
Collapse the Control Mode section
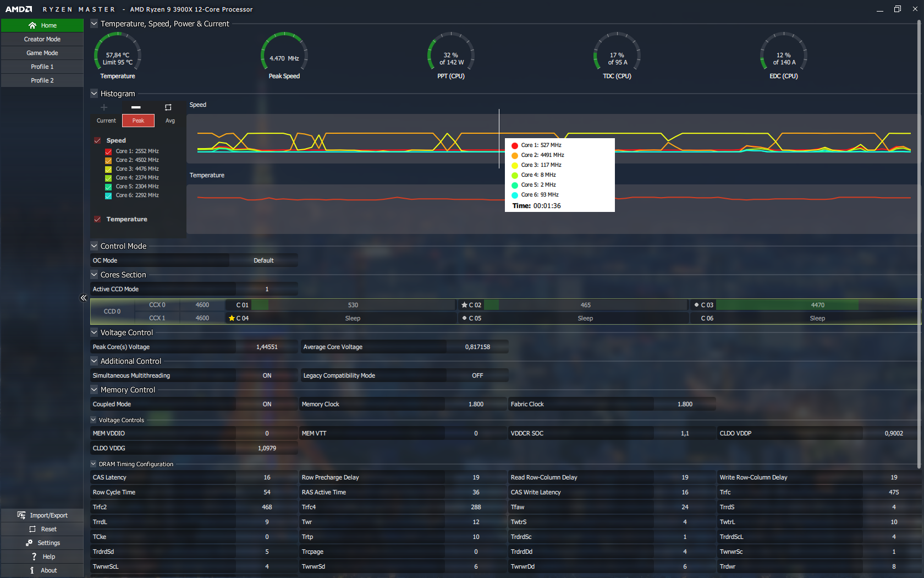click(x=94, y=246)
